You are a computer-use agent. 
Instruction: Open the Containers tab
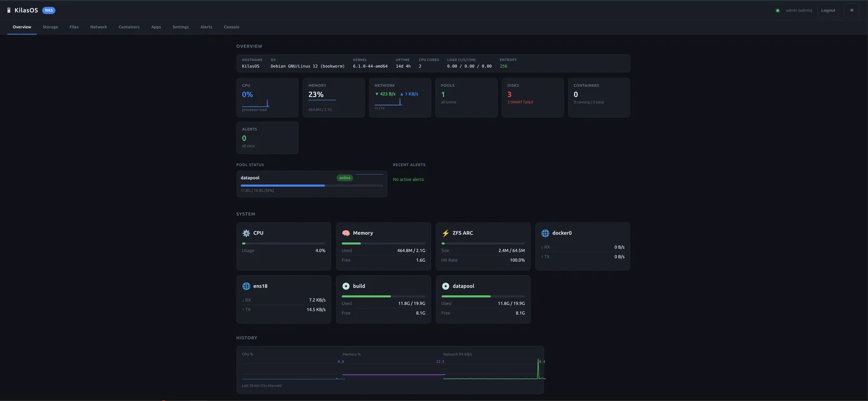click(129, 27)
